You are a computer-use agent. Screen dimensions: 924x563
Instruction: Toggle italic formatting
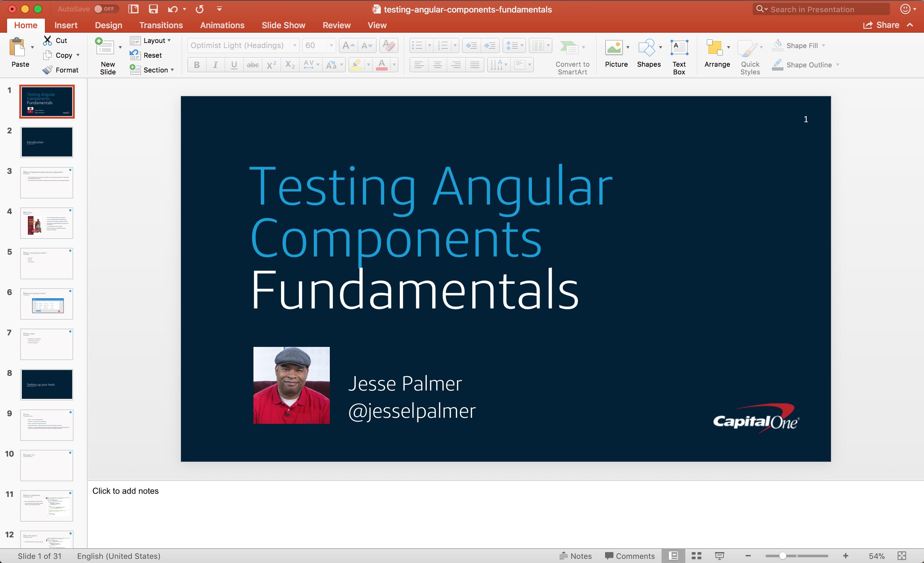215,65
